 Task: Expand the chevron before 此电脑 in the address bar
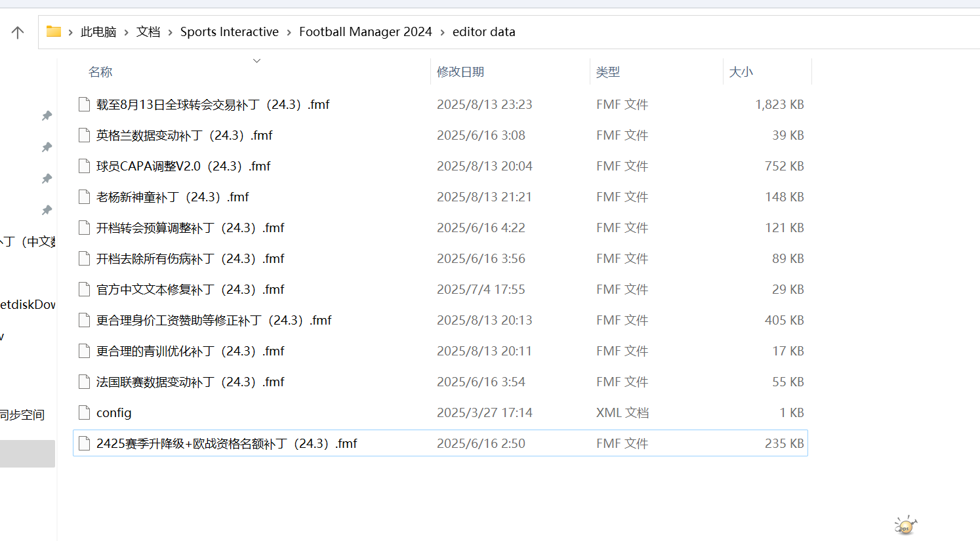[x=71, y=32]
